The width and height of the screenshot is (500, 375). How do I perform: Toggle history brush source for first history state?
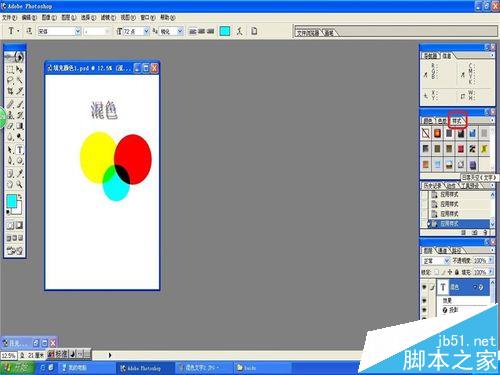[424, 194]
